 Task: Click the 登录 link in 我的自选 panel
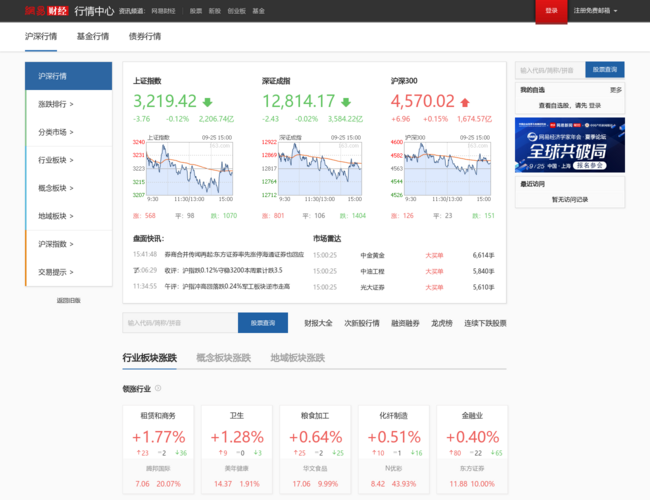pos(595,105)
